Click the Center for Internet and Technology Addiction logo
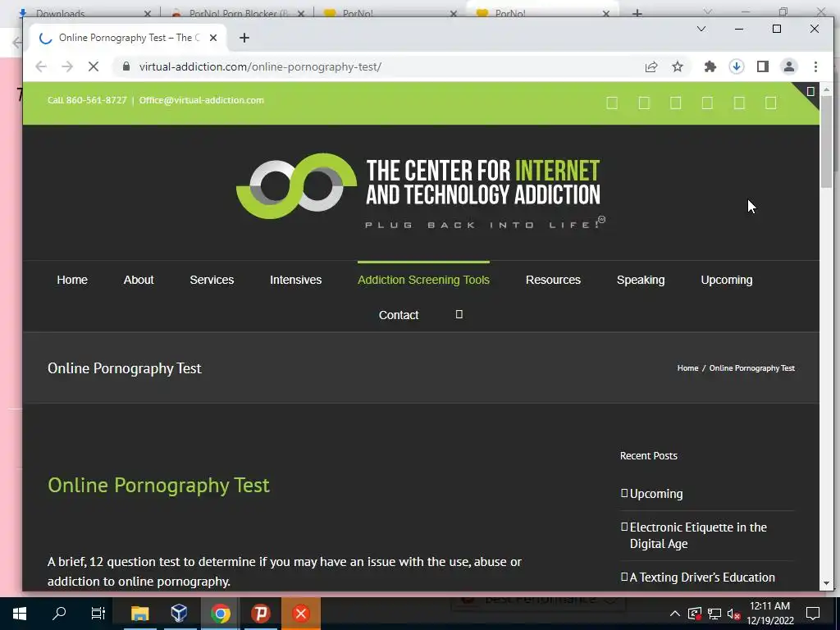 (421, 190)
